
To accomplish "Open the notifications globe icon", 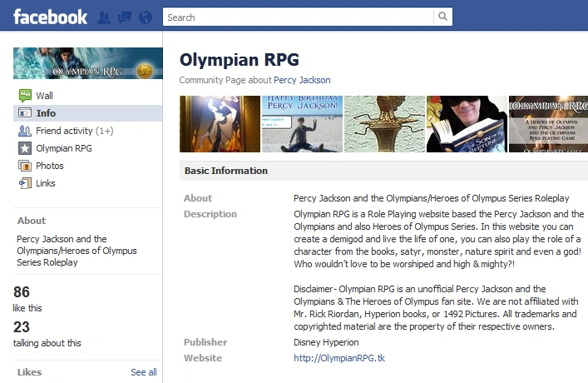I will (x=146, y=17).
